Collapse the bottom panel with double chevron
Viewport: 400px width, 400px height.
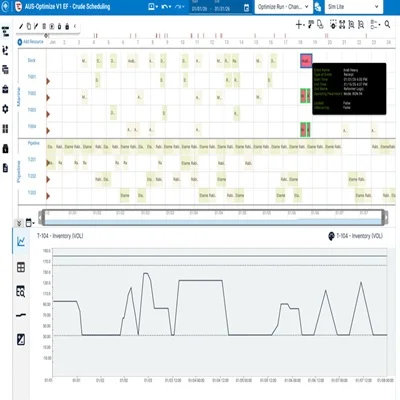19,223
